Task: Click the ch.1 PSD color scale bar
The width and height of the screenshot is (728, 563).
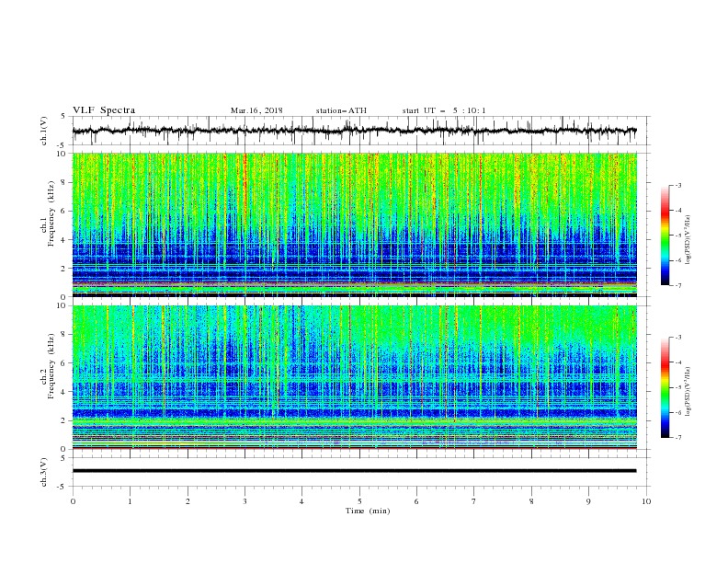Action: [665, 236]
